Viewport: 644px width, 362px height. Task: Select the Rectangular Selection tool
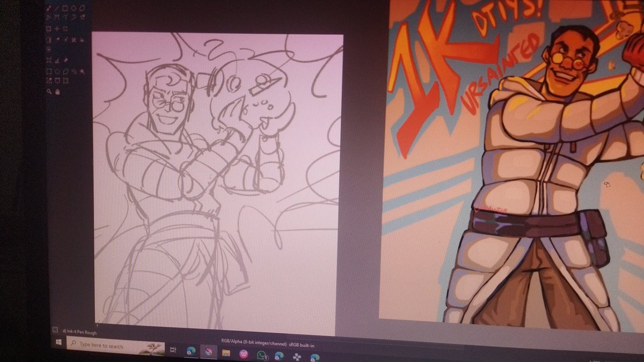tap(49, 72)
